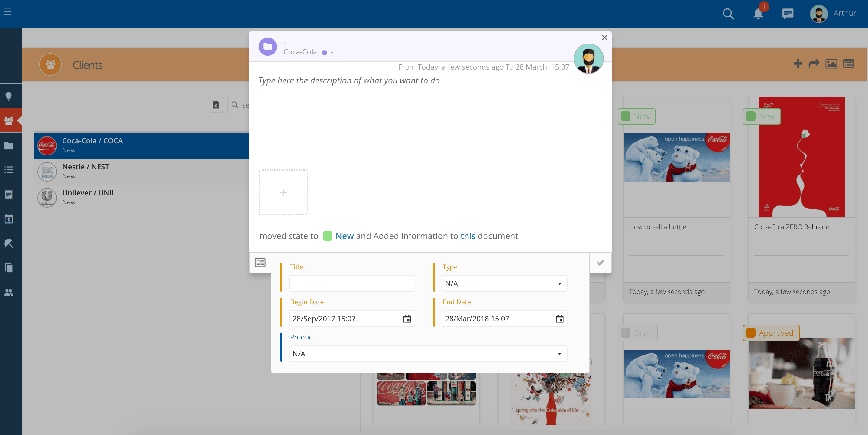Switch to image gallery view icon
Screen dimensions: 868x435
pos(831,64)
